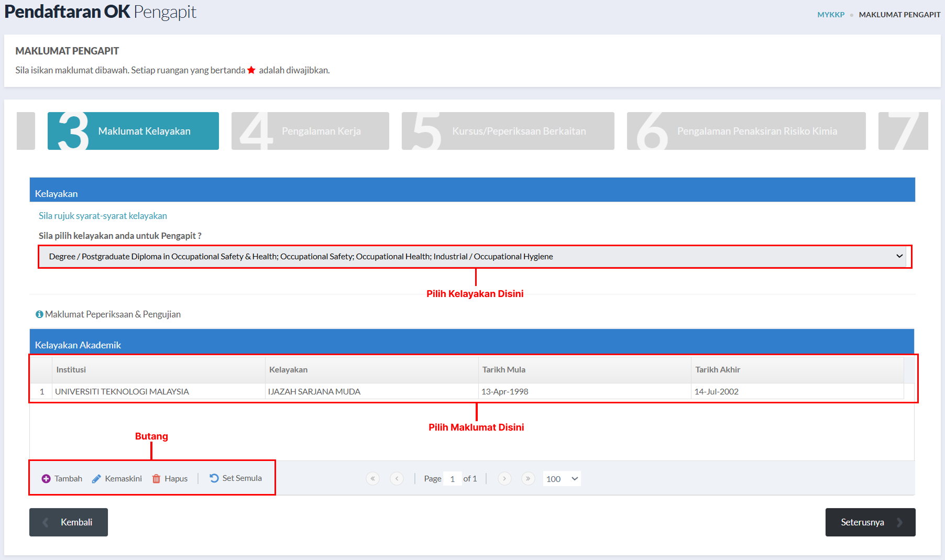Go to first page of the table
945x560 pixels.
tap(372, 478)
